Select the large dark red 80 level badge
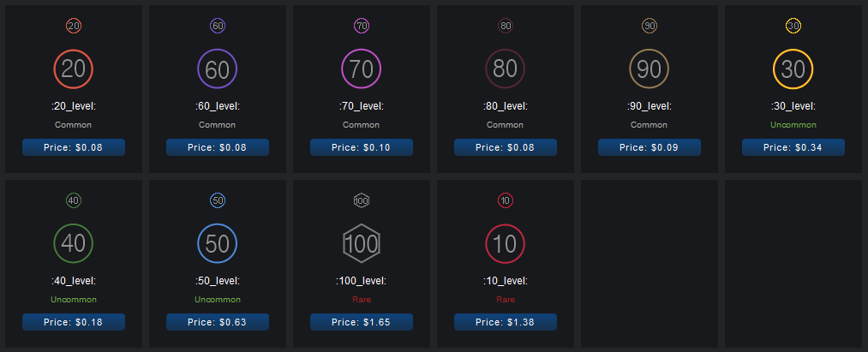 coord(506,69)
